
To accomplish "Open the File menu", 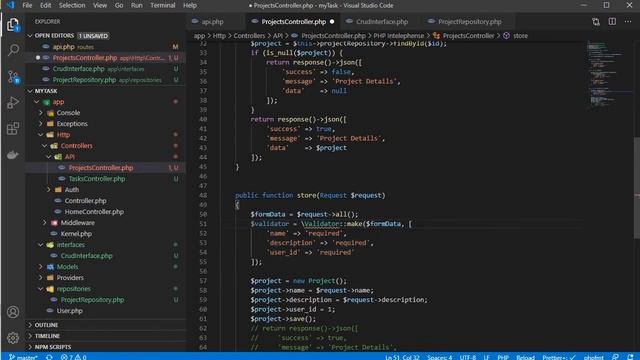I will click(x=27, y=5).
